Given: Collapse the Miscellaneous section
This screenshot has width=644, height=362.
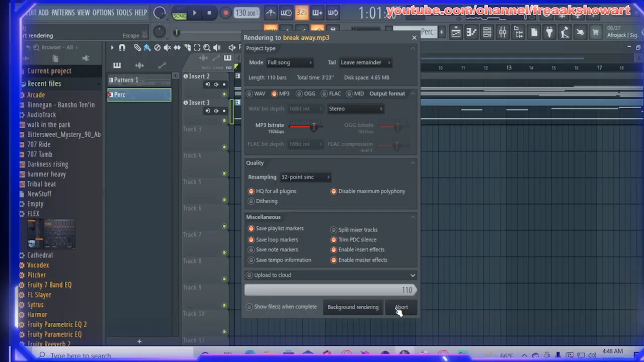Looking at the screenshot, I should coord(413,217).
